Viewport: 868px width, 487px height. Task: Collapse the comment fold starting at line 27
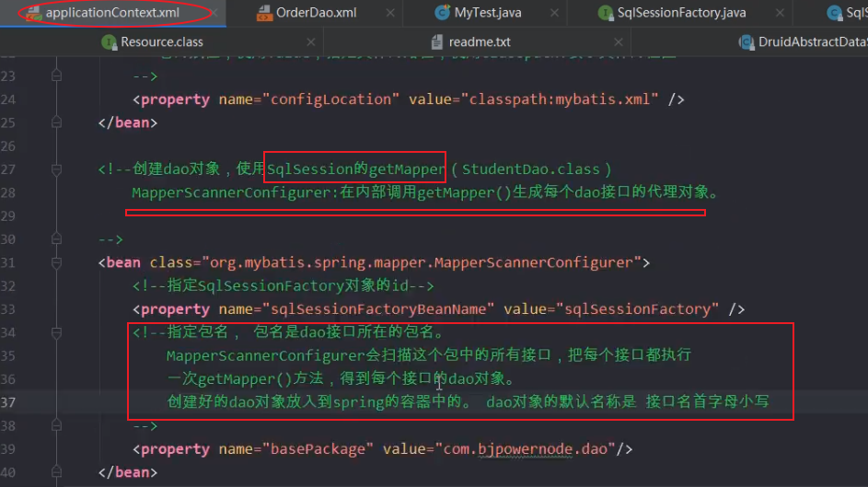pos(56,168)
